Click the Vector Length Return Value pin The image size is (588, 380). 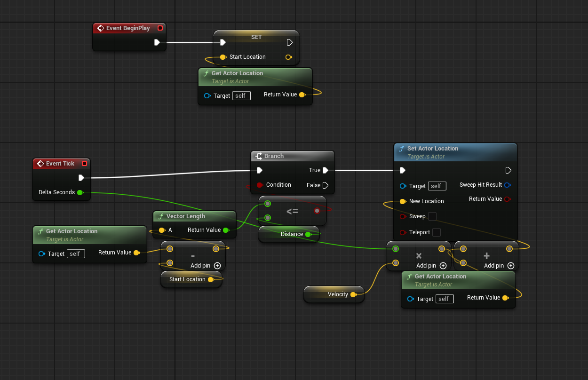(226, 230)
